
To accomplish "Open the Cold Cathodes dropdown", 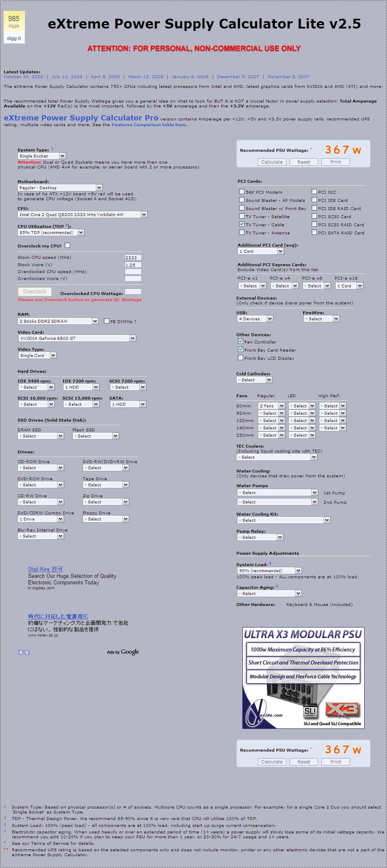I will click(255, 380).
